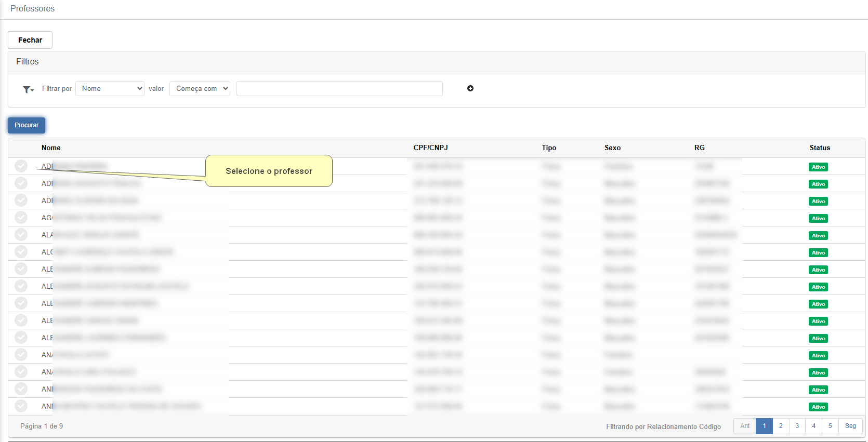Open the Começa com condition dropdown
868x442 pixels.
tap(200, 88)
